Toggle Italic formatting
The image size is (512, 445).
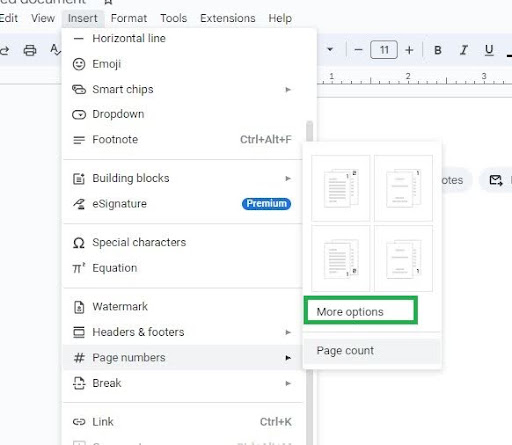click(x=463, y=50)
